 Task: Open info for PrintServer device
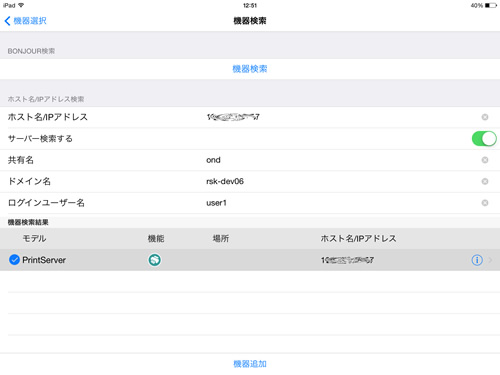click(477, 260)
